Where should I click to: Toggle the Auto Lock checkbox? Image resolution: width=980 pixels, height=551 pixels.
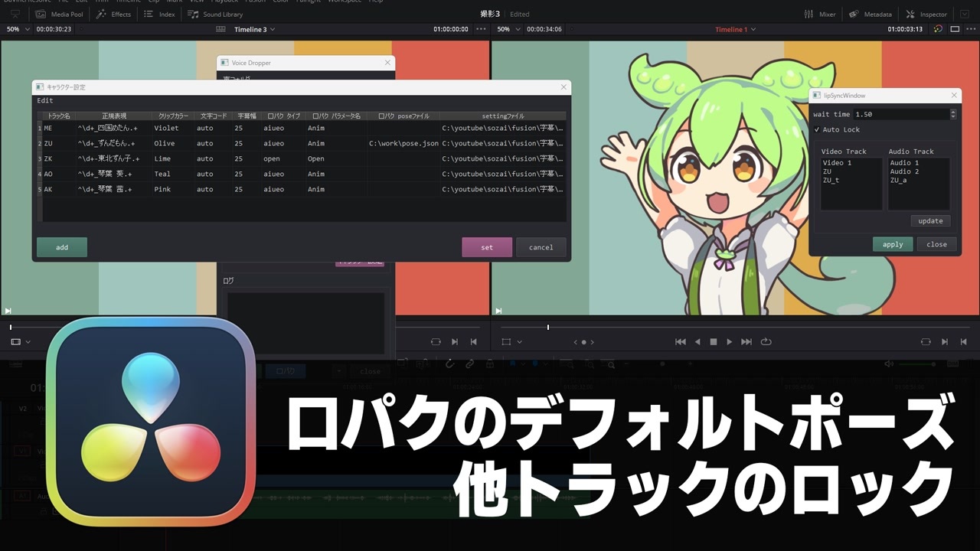pos(817,129)
